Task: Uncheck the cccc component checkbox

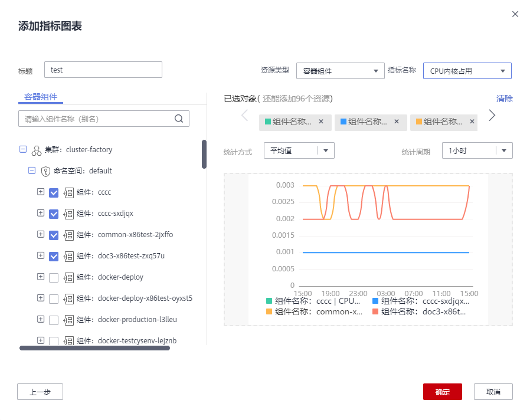Action: [54, 192]
